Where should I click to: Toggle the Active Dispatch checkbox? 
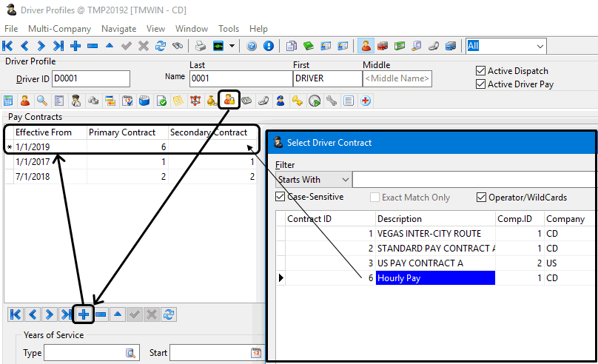coord(480,71)
